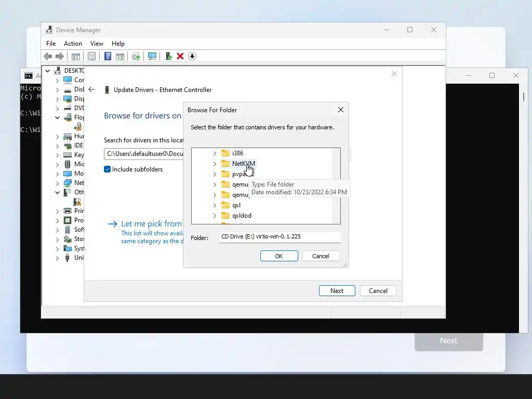Select the qxl folder
The width and height of the screenshot is (532, 399).
pyautogui.click(x=236, y=205)
